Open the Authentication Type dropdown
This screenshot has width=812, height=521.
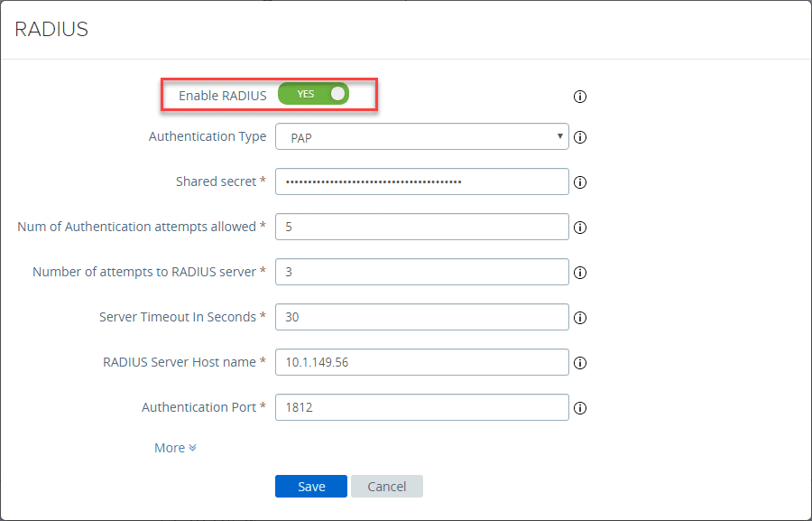point(421,136)
